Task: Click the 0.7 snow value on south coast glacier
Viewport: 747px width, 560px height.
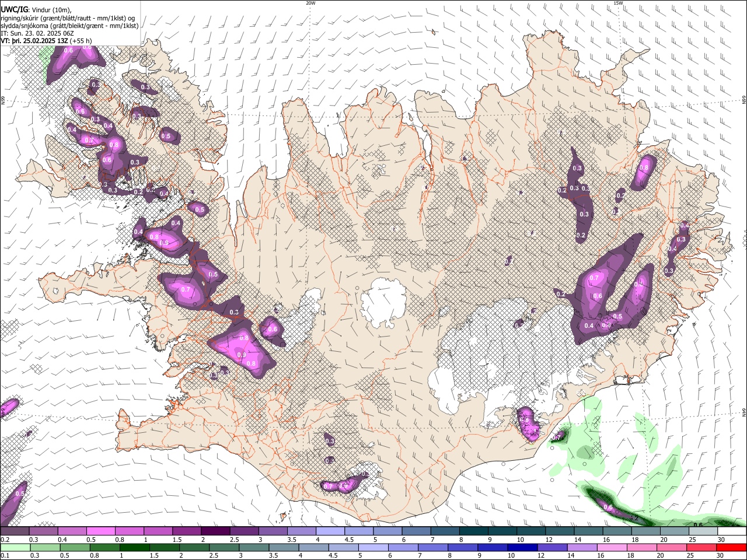Action: click(x=327, y=486)
